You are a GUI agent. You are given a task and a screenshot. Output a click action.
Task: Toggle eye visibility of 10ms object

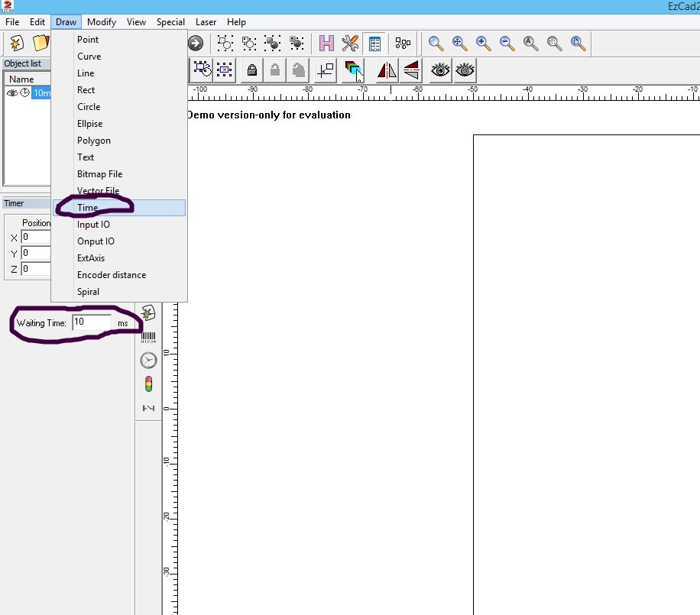tap(11, 93)
